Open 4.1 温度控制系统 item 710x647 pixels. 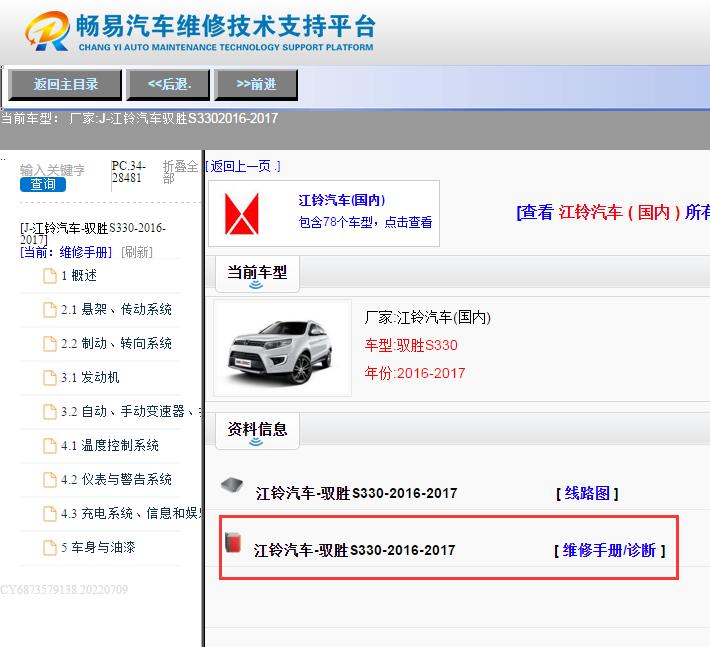pos(110,445)
